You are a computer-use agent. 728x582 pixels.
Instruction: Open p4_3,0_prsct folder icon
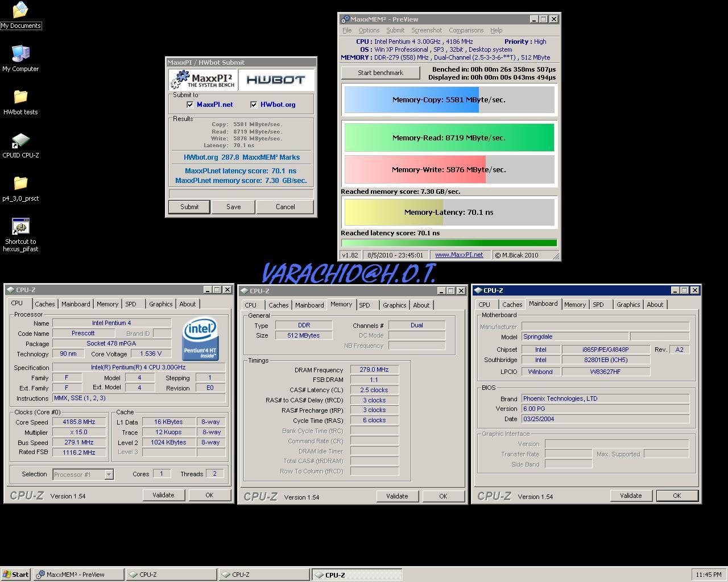tap(20, 188)
